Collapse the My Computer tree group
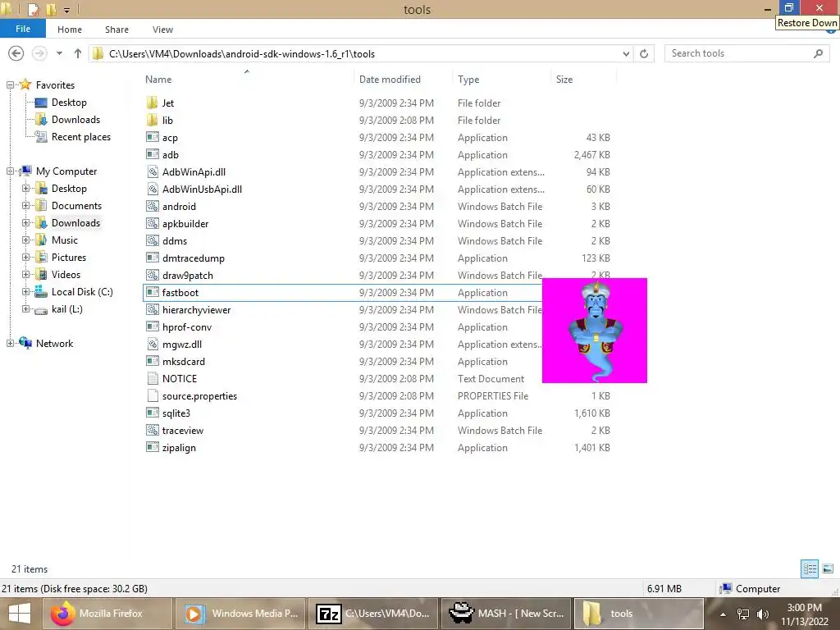840x630 pixels. (x=10, y=171)
